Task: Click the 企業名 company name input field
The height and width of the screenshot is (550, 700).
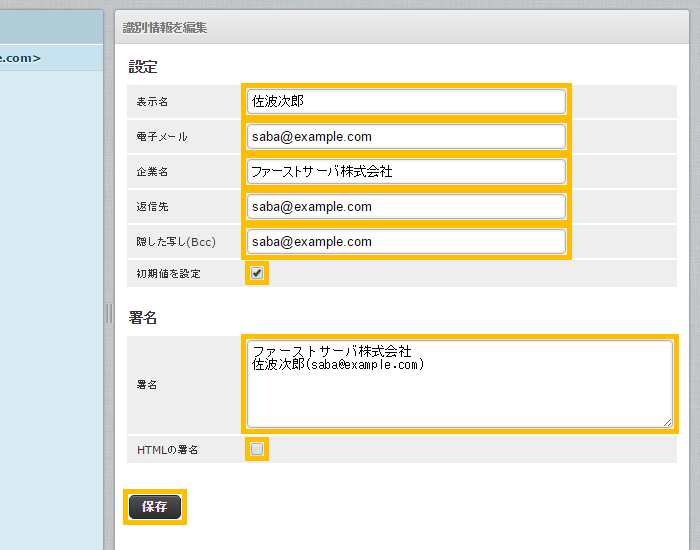Action: coord(405,171)
